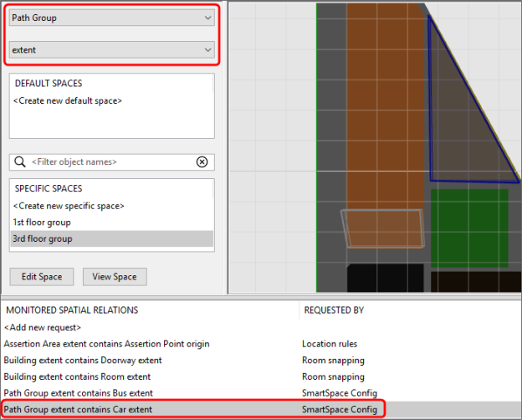This screenshot has width=522, height=420.
Task: Click the DEFAULT SPACES header
Action: tap(49, 84)
